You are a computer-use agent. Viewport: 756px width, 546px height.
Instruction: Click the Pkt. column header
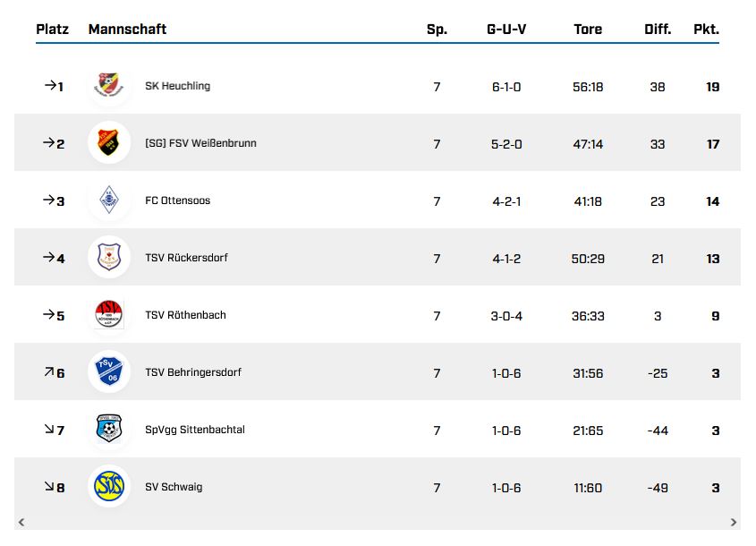[706, 30]
